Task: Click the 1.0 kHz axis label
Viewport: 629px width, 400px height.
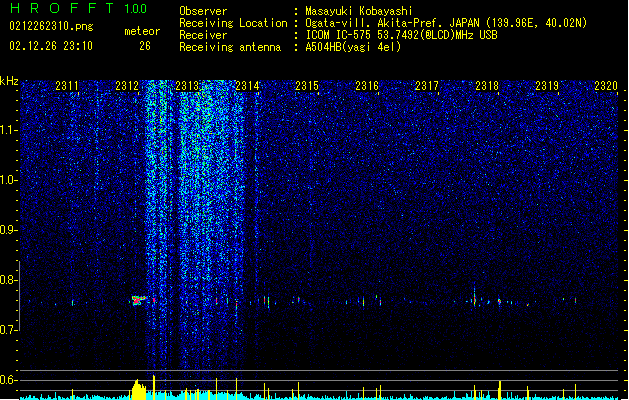Action: [9, 180]
